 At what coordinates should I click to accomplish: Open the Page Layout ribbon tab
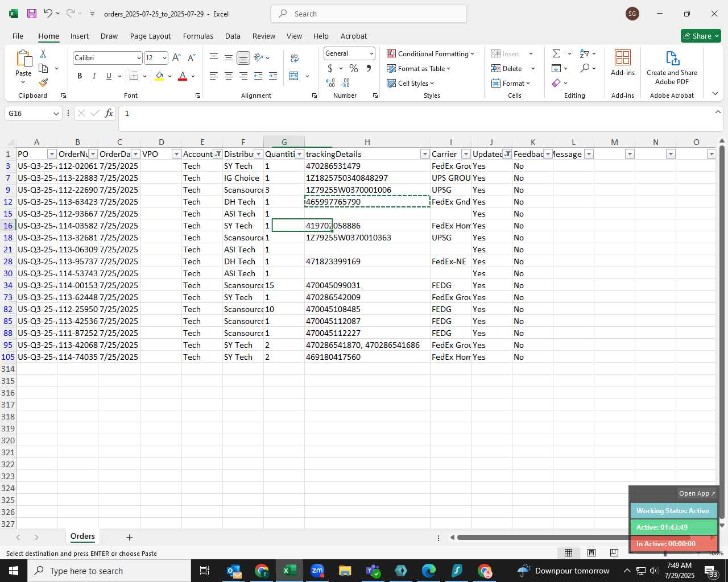150,36
